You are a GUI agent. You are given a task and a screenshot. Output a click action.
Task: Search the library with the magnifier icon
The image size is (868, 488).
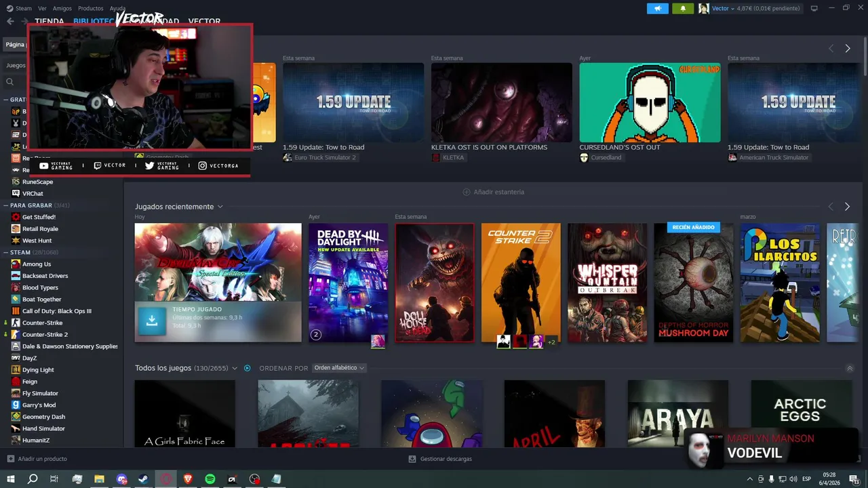coord(9,81)
